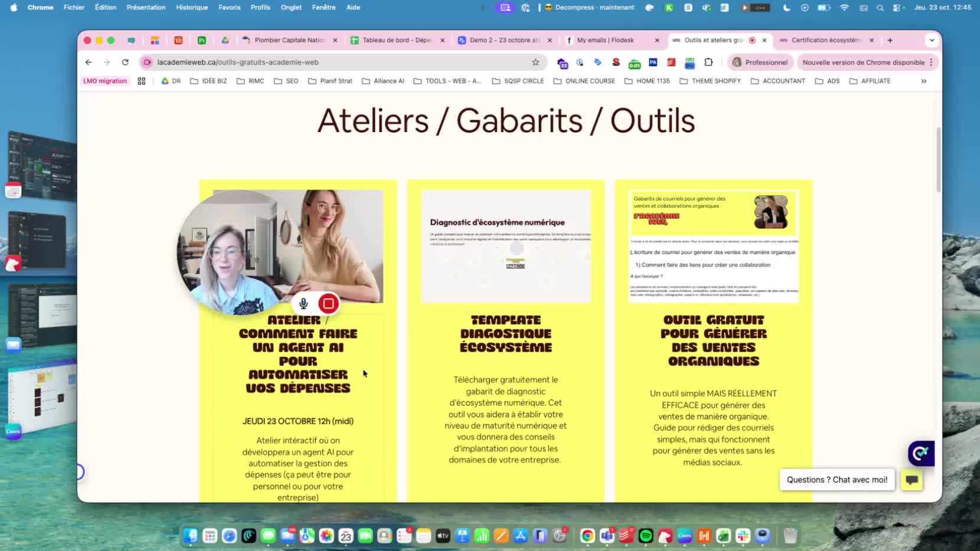Mute the microphone on the recording bubble
The width and height of the screenshot is (980, 551).
303,303
